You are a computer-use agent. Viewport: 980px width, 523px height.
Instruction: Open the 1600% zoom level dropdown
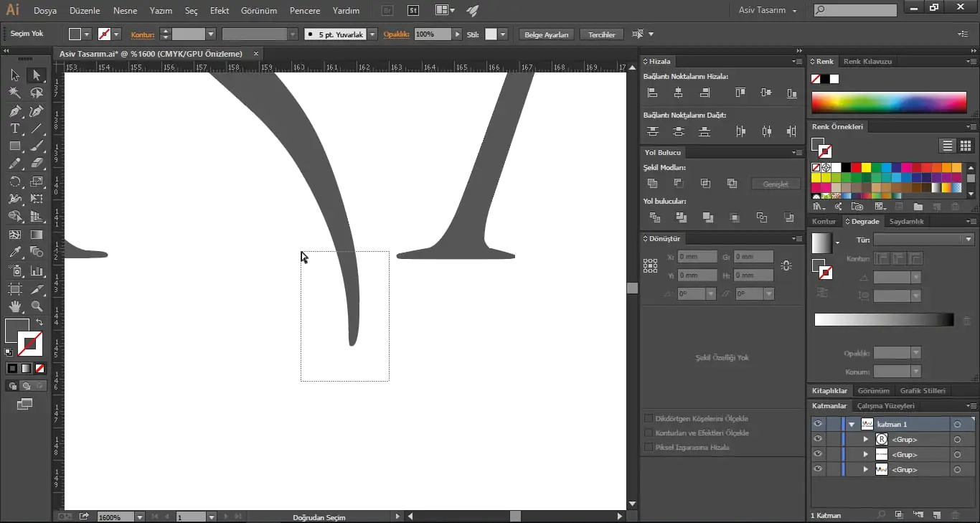pyautogui.click(x=139, y=517)
